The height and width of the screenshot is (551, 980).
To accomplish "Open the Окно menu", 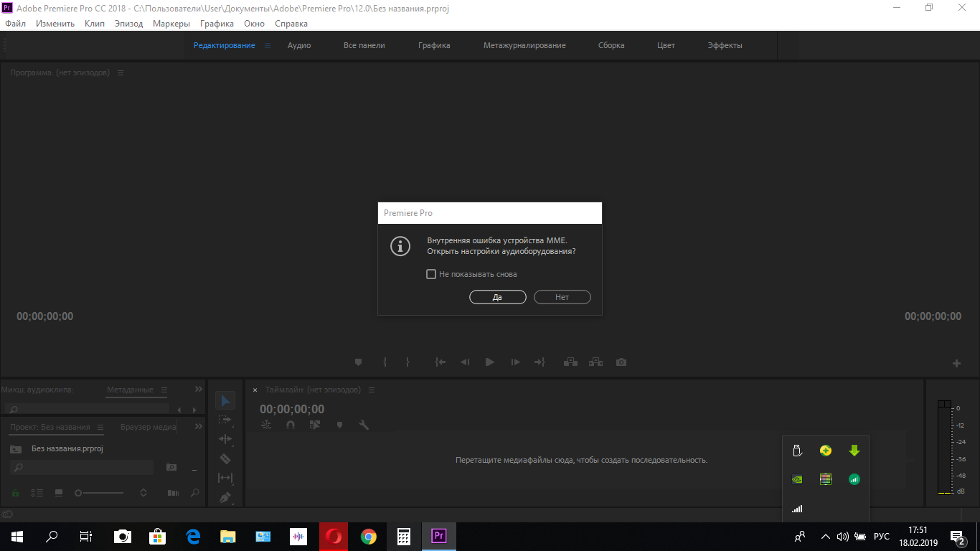I will pyautogui.click(x=255, y=24).
